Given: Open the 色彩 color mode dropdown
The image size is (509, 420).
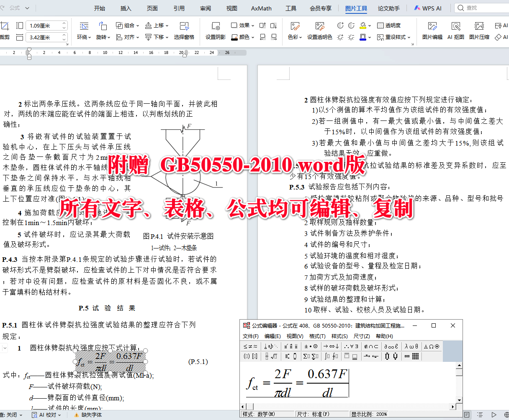Looking at the screenshot, I should click(x=295, y=37).
